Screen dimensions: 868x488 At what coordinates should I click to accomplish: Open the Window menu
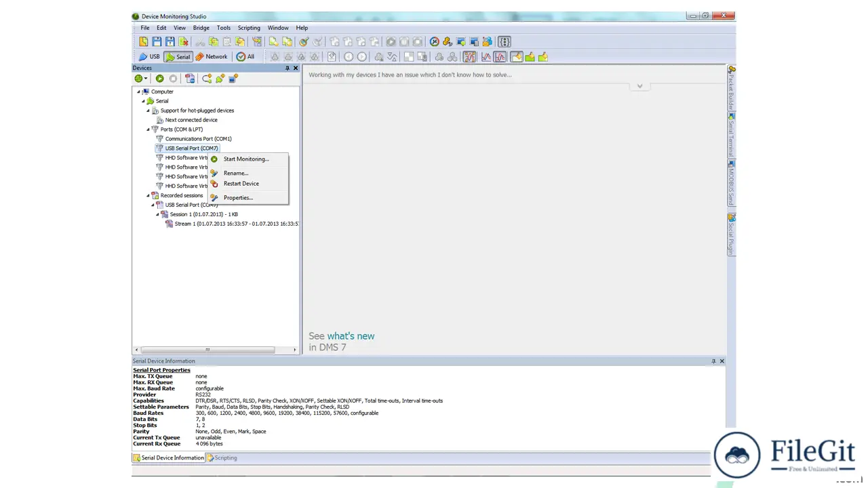click(278, 28)
